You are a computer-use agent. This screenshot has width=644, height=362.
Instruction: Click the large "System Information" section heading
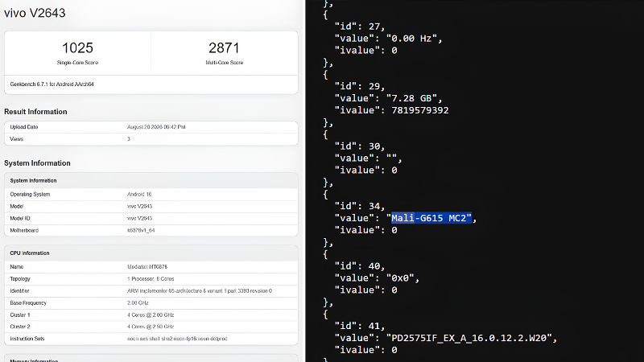point(37,163)
